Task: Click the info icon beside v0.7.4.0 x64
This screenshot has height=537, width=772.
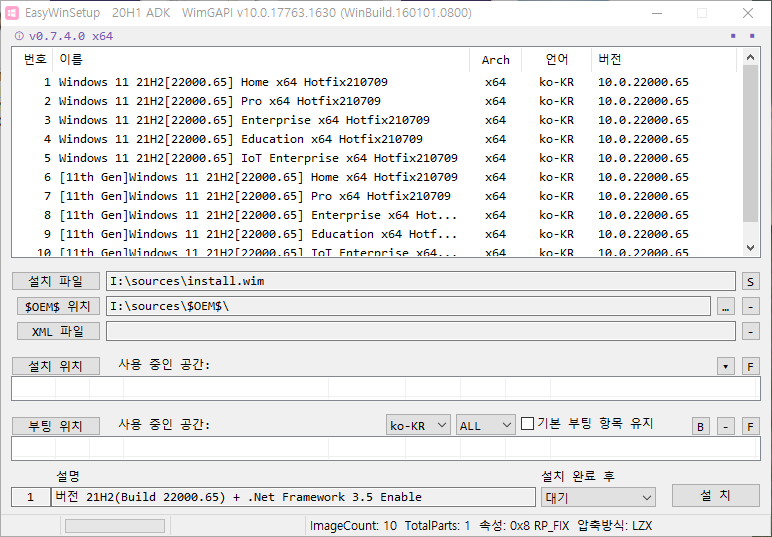Action: 19,36
